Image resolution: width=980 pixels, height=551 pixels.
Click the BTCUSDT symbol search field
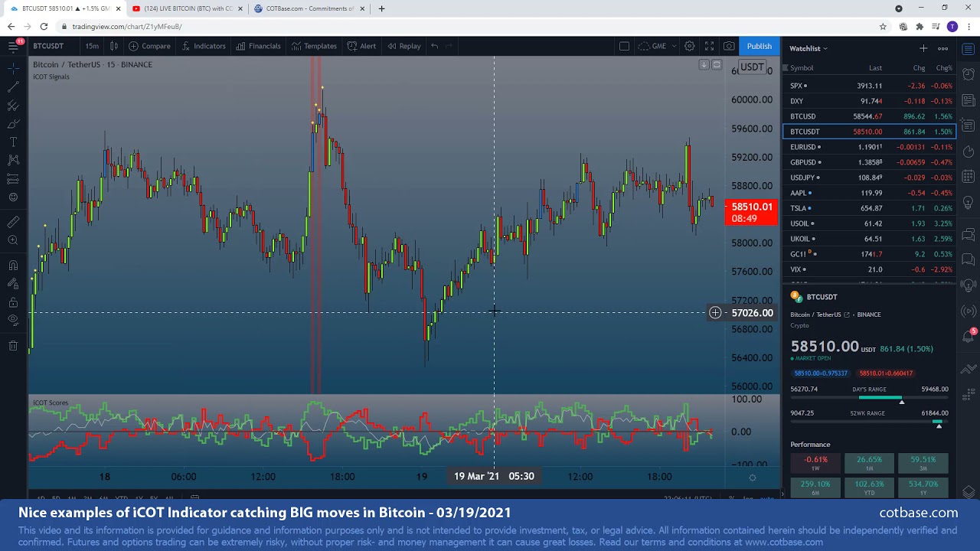pyautogui.click(x=49, y=46)
